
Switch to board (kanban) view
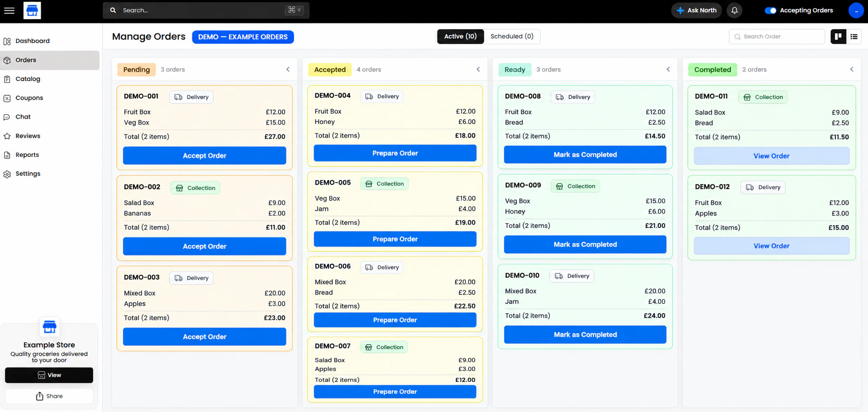(838, 36)
